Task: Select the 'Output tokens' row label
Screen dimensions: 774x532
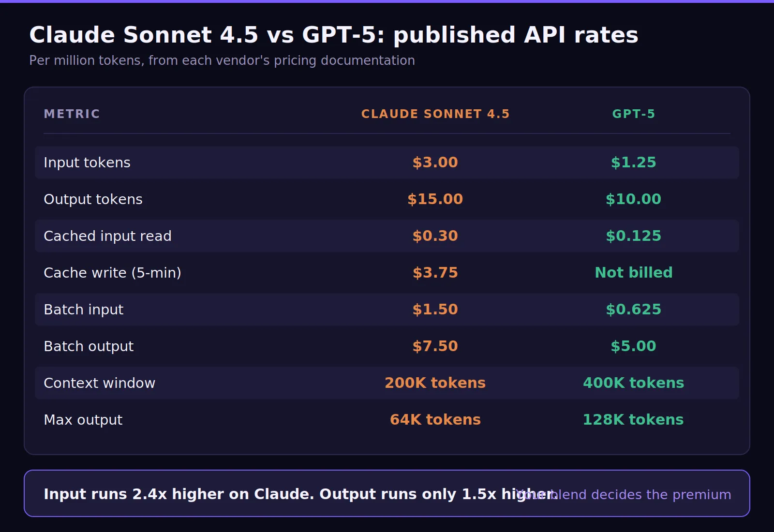Action: (x=93, y=199)
